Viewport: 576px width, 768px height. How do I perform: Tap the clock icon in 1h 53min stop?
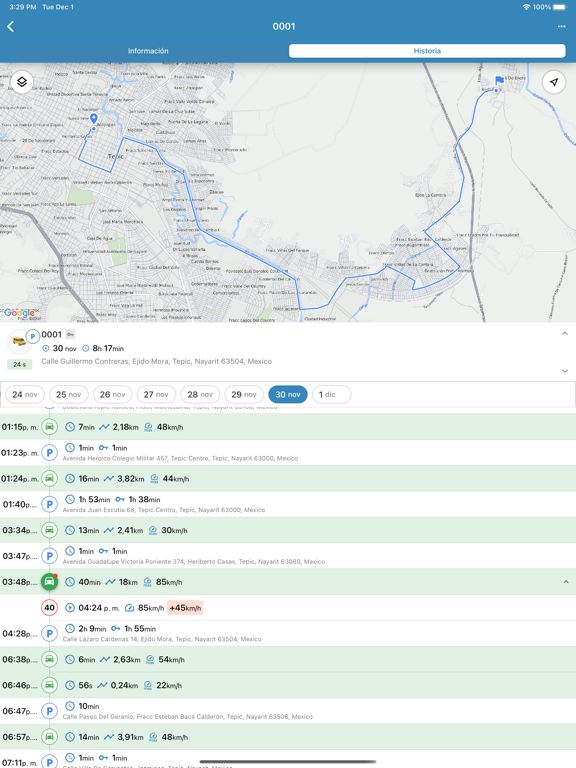coord(70,500)
